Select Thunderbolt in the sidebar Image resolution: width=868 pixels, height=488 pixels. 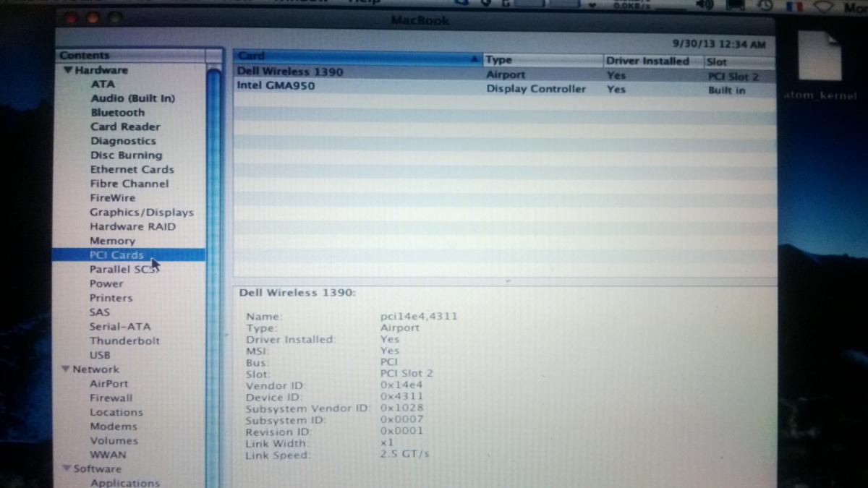[124, 341]
